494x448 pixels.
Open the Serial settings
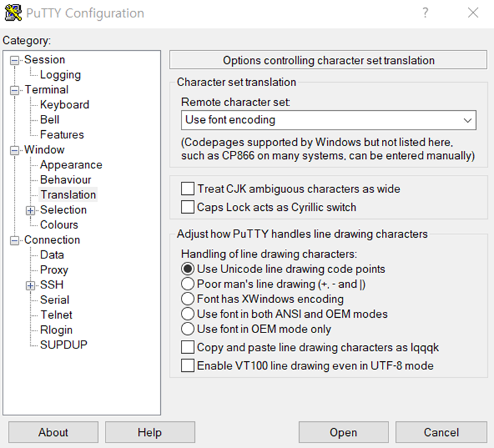point(55,300)
